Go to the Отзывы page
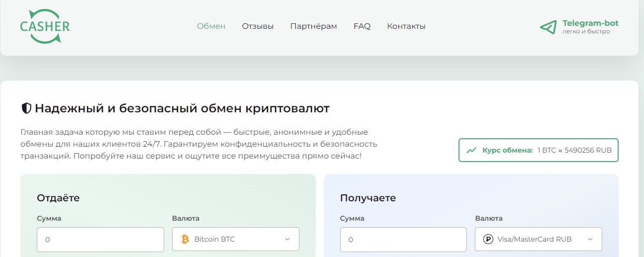This screenshot has height=257, width=644. point(258,26)
